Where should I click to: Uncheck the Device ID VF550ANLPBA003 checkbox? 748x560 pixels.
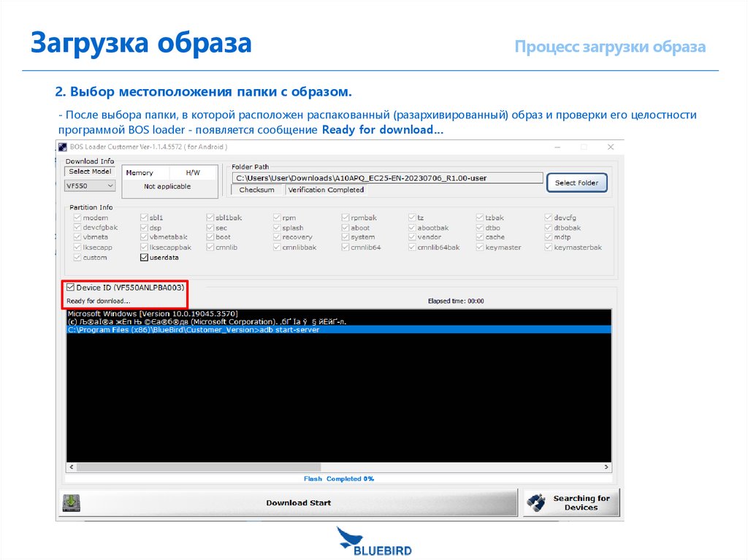71,287
